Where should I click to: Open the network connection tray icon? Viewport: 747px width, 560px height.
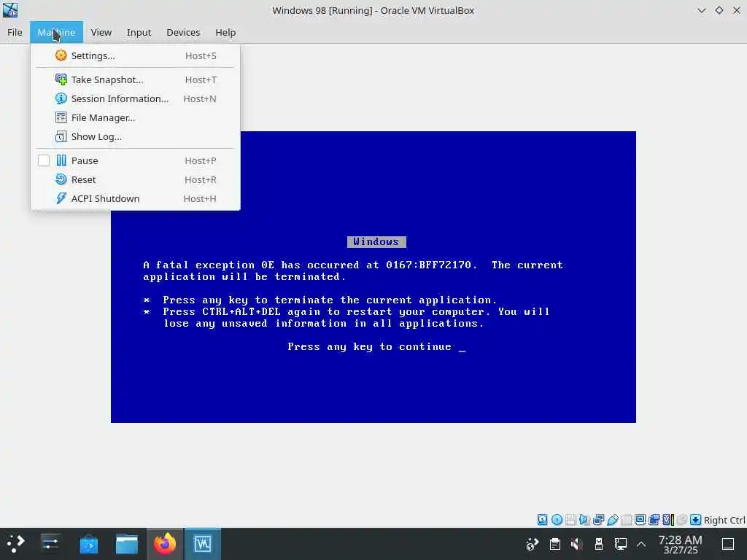[620, 544]
